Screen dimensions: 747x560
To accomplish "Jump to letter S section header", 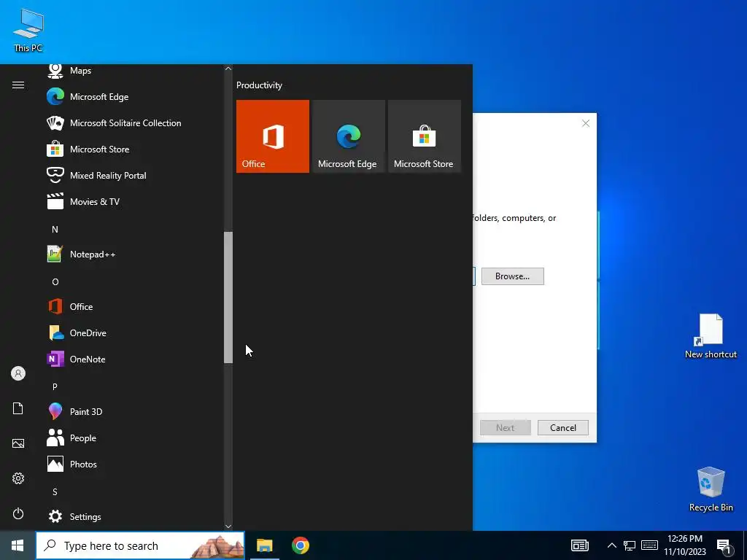I will tap(55, 492).
